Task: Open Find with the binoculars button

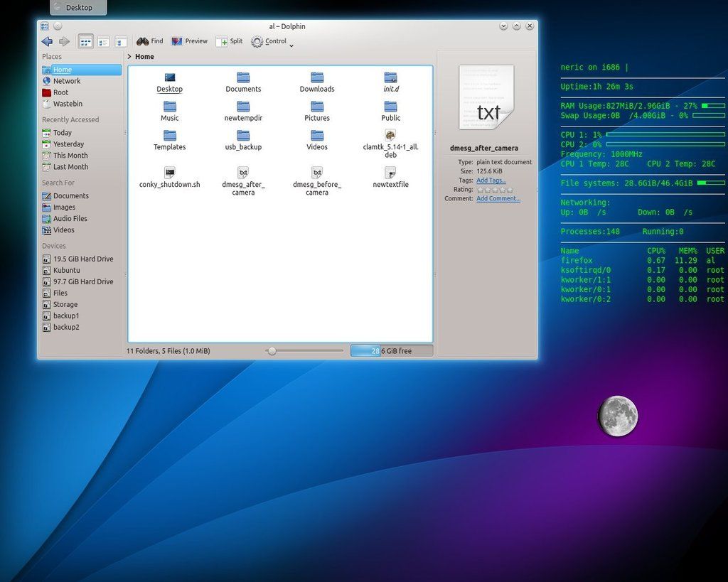Action: 149,41
